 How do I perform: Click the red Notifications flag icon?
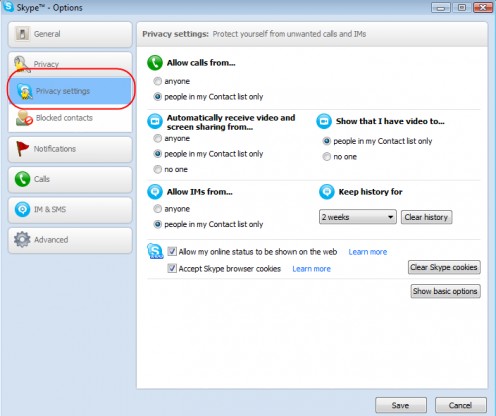point(22,148)
